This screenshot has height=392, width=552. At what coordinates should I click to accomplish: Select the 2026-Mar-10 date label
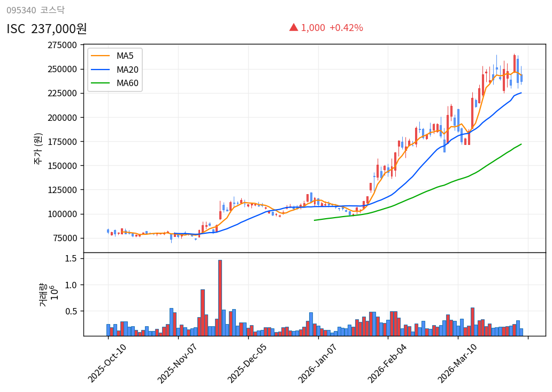click(458, 363)
